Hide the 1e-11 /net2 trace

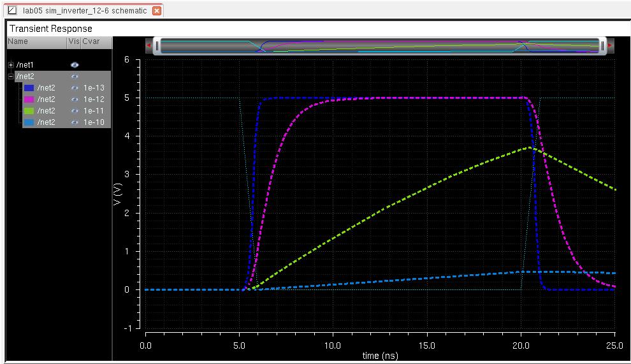point(75,111)
